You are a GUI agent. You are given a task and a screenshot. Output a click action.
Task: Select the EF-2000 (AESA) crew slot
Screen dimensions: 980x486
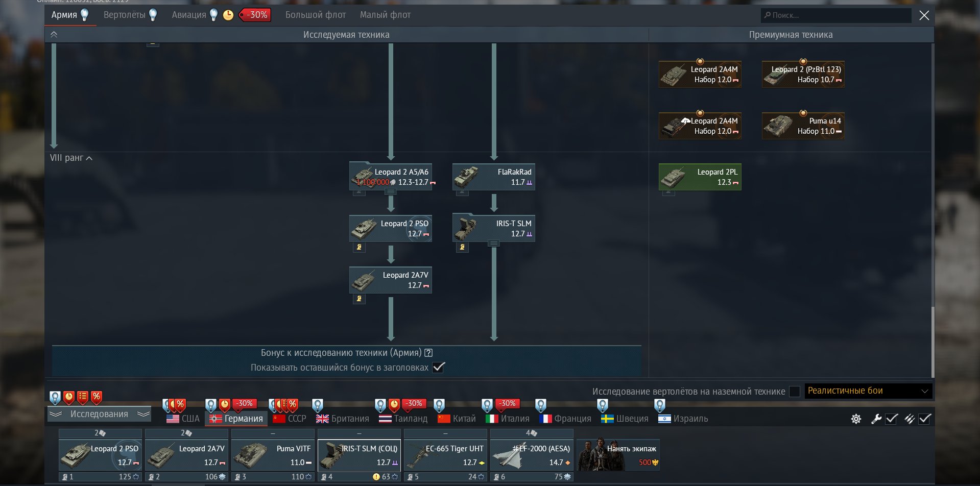point(532,455)
